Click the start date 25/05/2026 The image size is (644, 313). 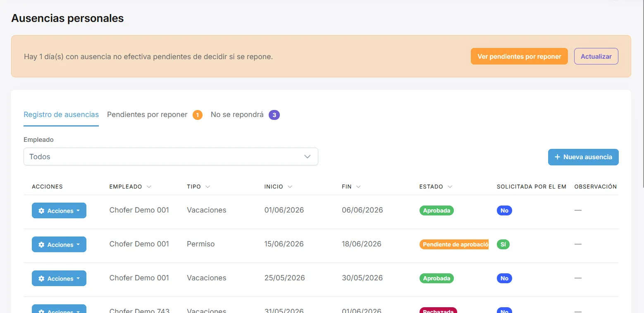click(285, 278)
